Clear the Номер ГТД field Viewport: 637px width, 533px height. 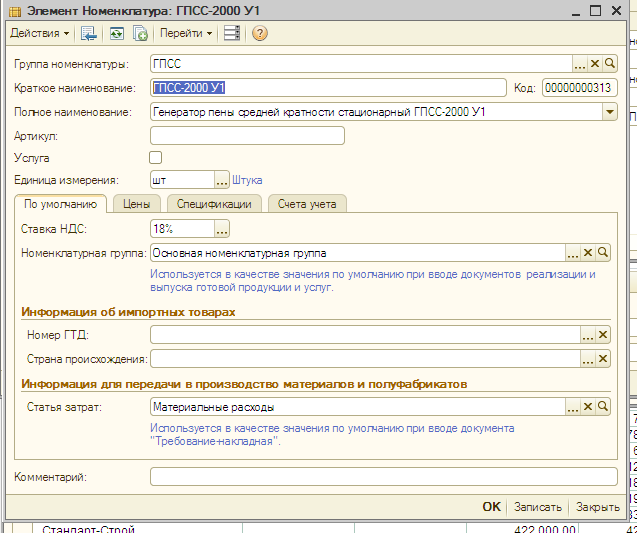tap(603, 335)
